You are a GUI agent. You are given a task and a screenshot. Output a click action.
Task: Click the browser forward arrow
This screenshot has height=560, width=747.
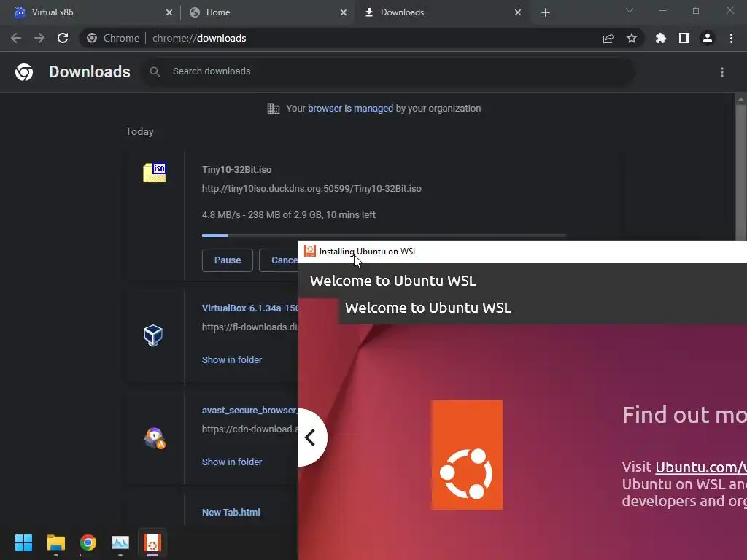(x=39, y=38)
